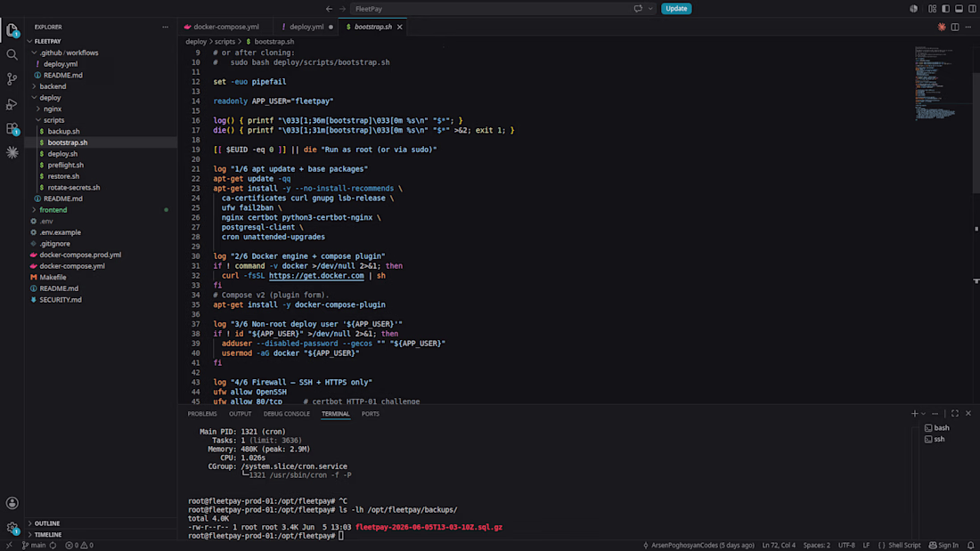Click the code minimap overview
This screenshot has width=980, height=551.
[x=935, y=83]
